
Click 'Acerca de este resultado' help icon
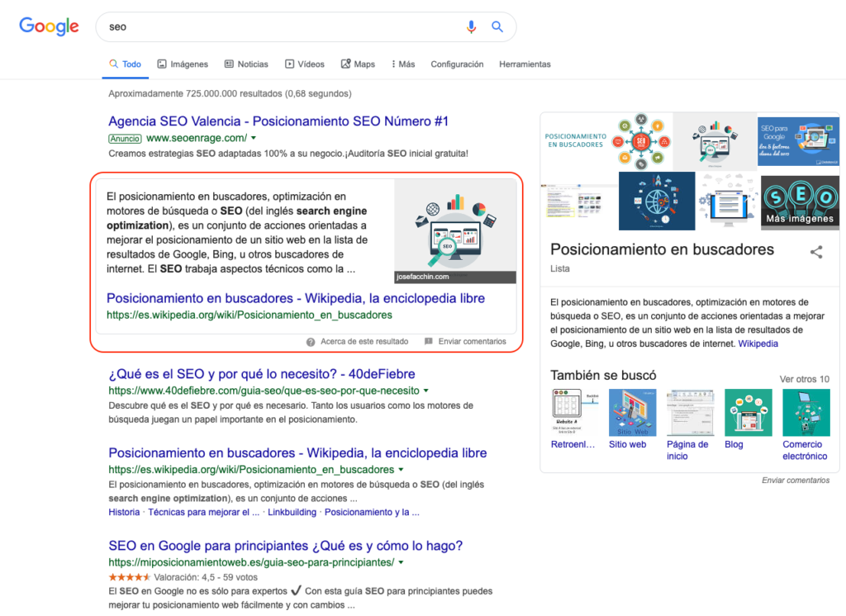click(311, 342)
